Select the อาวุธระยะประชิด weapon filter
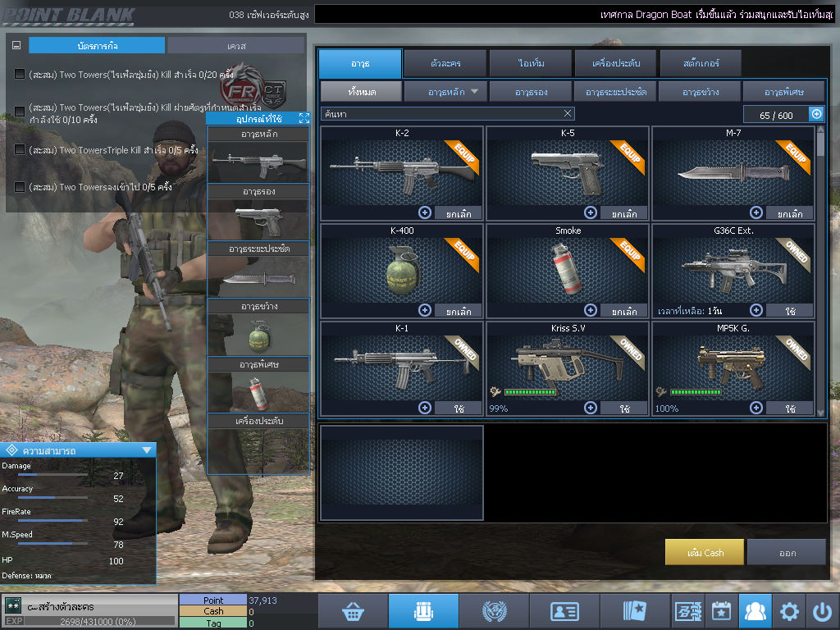The width and height of the screenshot is (840, 630). click(x=615, y=92)
